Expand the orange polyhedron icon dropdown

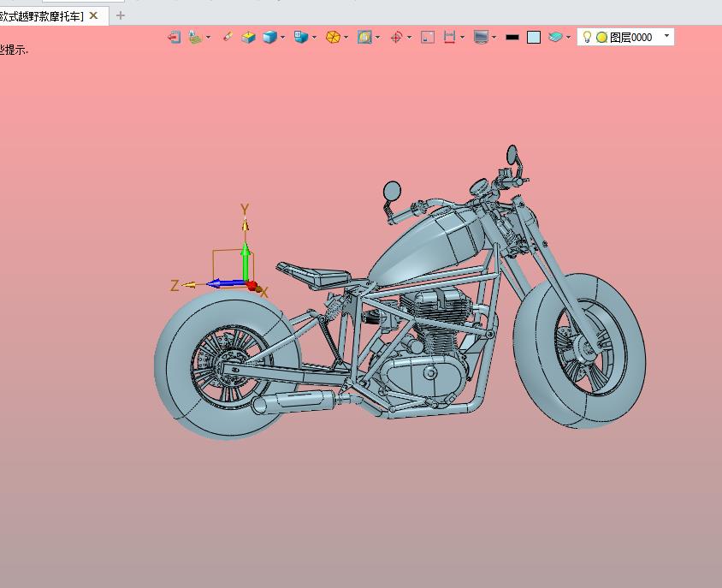346,38
